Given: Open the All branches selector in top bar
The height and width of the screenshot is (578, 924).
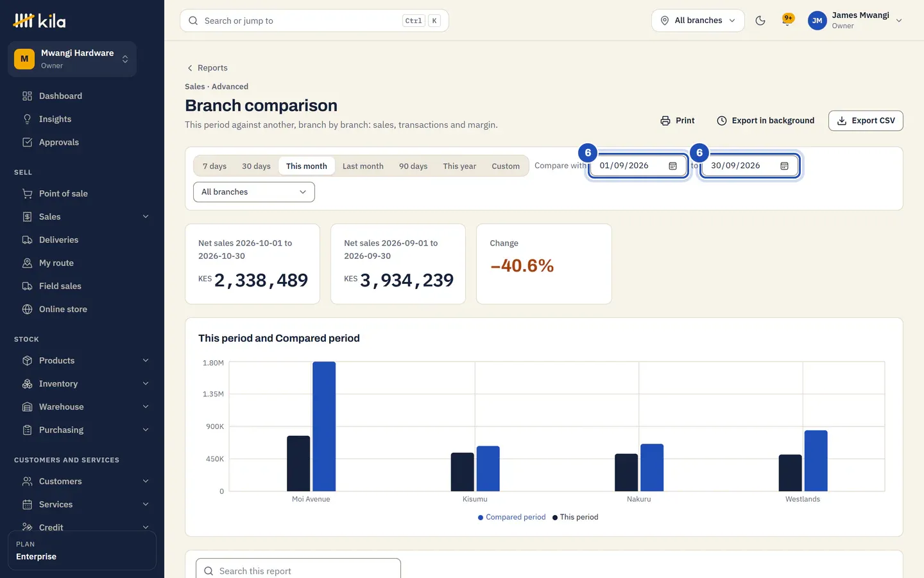Looking at the screenshot, I should click(x=698, y=21).
